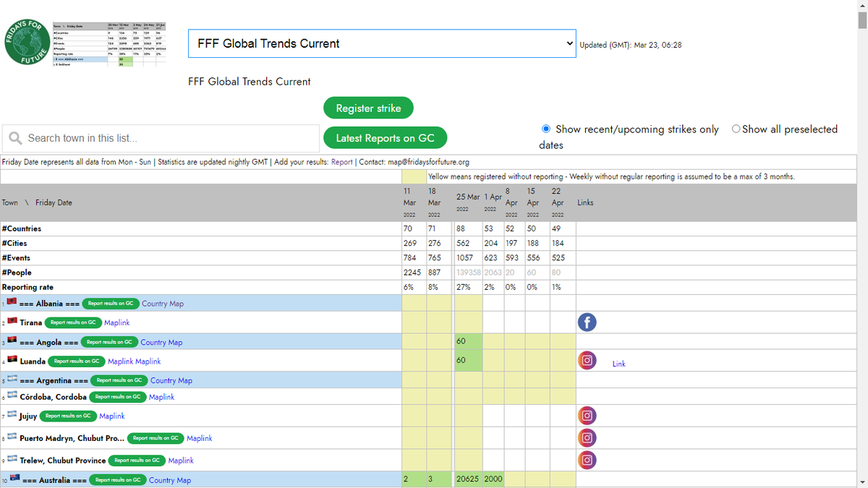This screenshot has width=868, height=488.
Task: Click the small trends table thumbnail
Action: click(110, 45)
